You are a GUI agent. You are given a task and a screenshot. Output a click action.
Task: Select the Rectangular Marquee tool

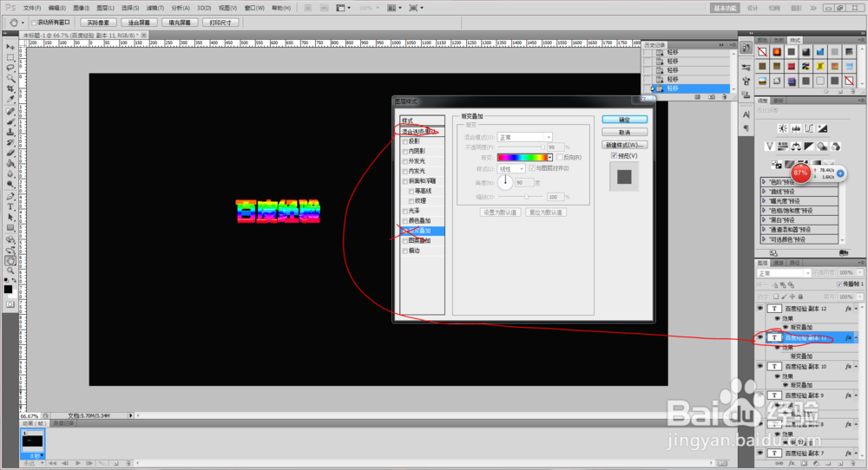pyautogui.click(x=10, y=57)
